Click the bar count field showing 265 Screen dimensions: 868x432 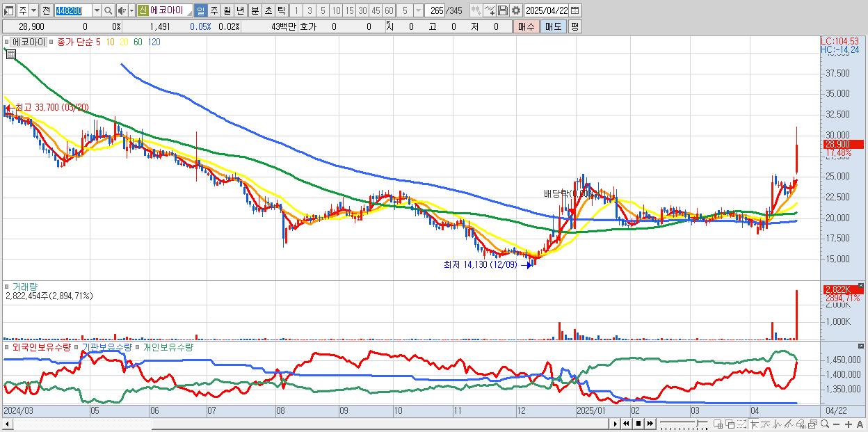point(435,10)
